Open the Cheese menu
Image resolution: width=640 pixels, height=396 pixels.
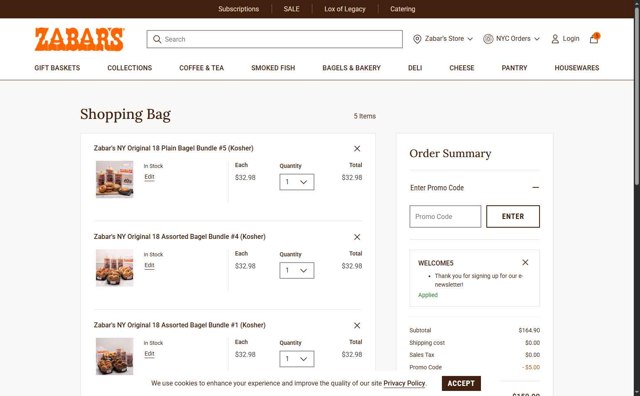[462, 68]
